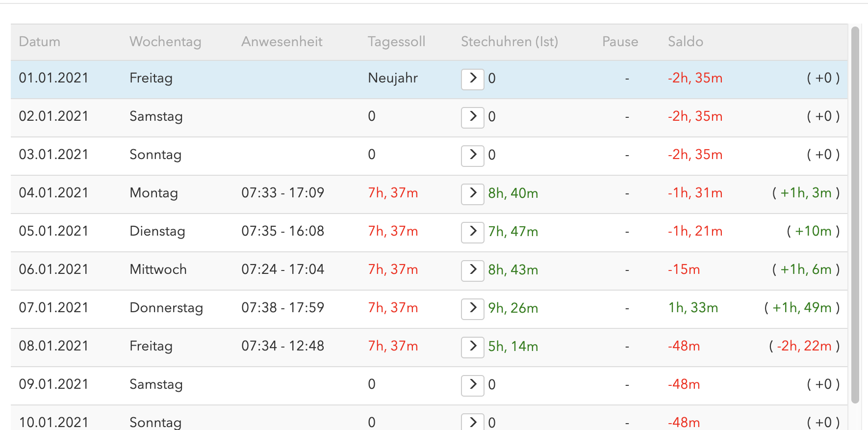Expand time clock entries for 07.01.2021
Image resolution: width=868 pixels, height=430 pixels.
[473, 309]
